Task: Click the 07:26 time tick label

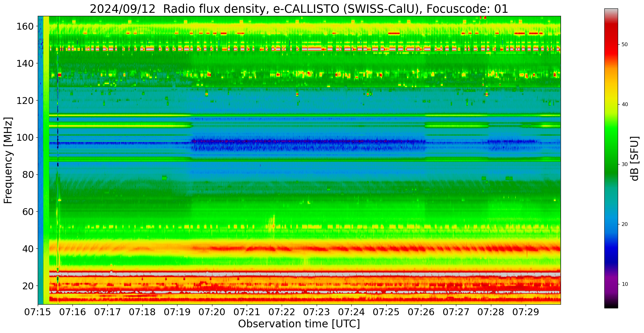Action: (x=421, y=312)
